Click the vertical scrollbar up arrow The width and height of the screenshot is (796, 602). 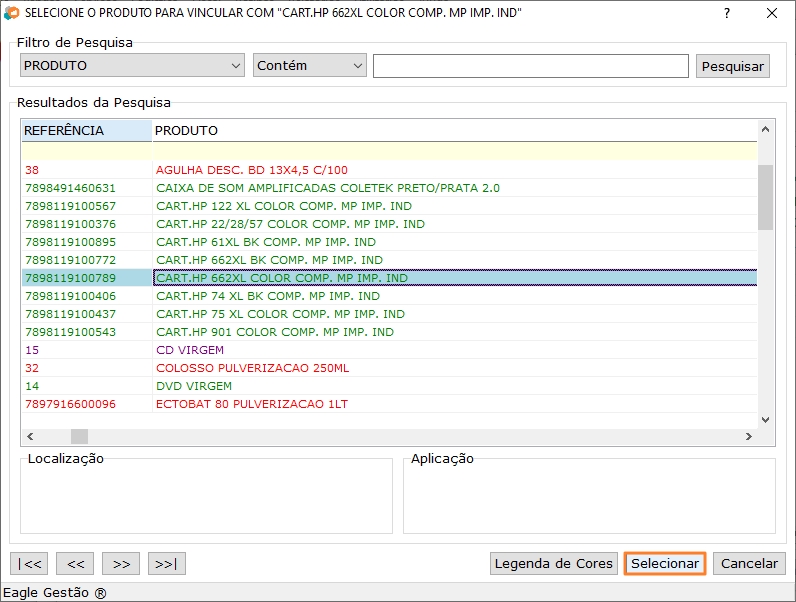point(766,129)
